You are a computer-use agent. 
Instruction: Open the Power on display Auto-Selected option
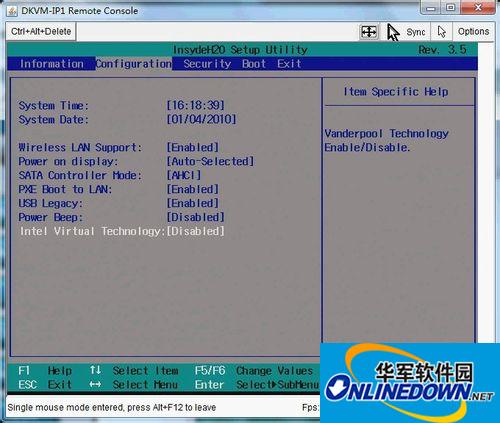tap(210, 161)
